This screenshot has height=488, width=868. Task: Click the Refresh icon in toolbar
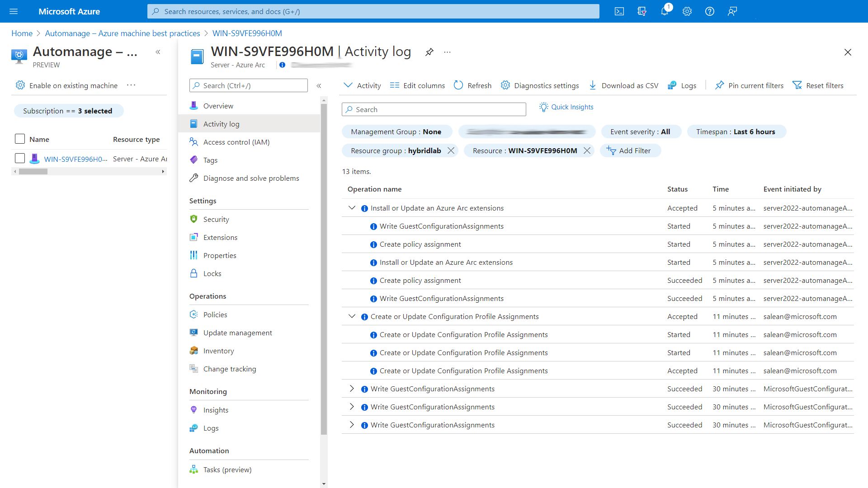458,85
